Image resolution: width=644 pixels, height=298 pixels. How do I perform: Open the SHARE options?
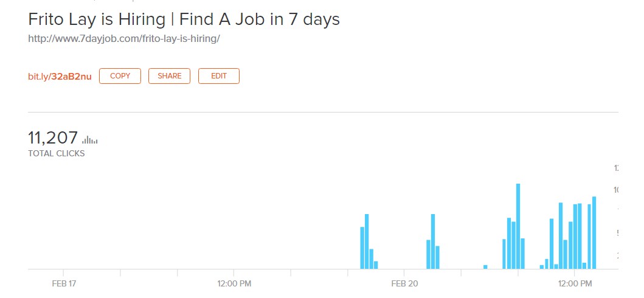coord(169,76)
